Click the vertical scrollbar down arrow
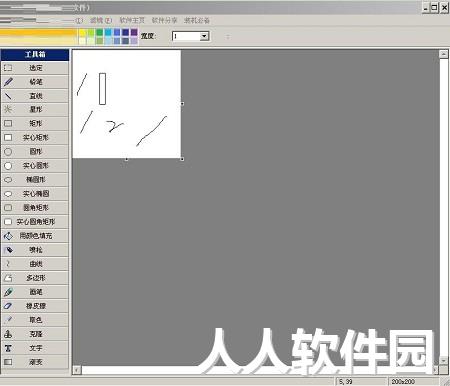Image resolution: width=450 pixels, height=386 pixels. click(x=443, y=360)
